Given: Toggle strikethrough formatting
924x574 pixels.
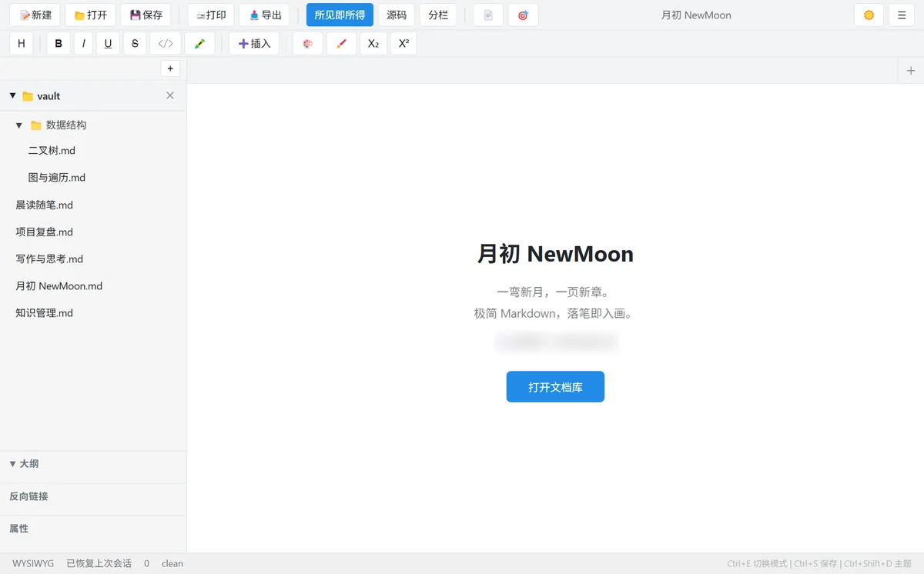Looking at the screenshot, I should point(135,43).
